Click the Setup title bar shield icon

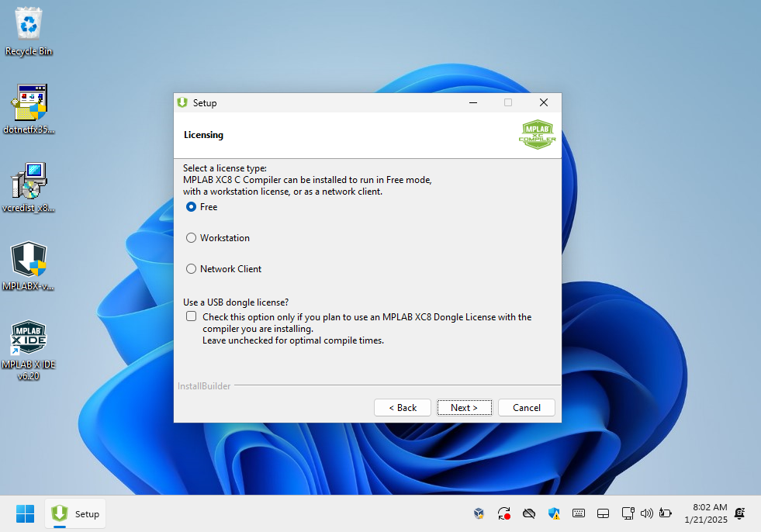click(x=182, y=102)
